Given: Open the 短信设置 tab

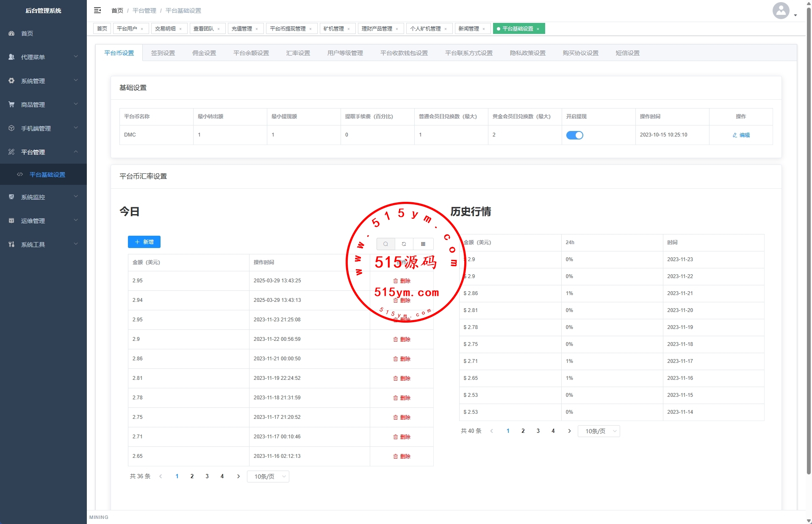Looking at the screenshot, I should click(627, 53).
